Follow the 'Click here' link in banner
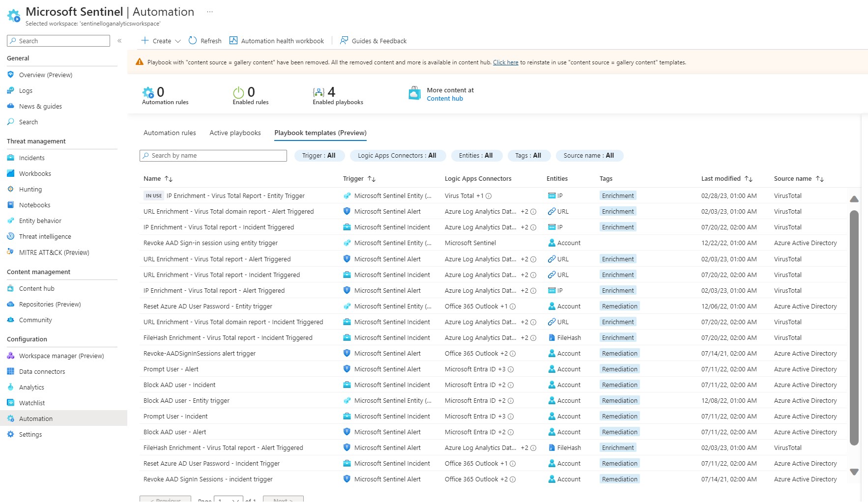Screen dimensions: 868x502 506,62
